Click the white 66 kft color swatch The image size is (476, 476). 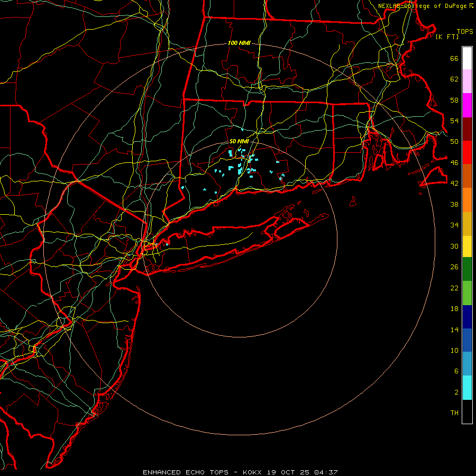[467, 58]
